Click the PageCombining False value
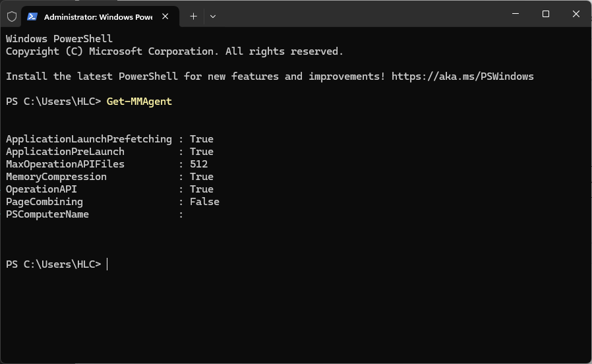 pos(204,202)
